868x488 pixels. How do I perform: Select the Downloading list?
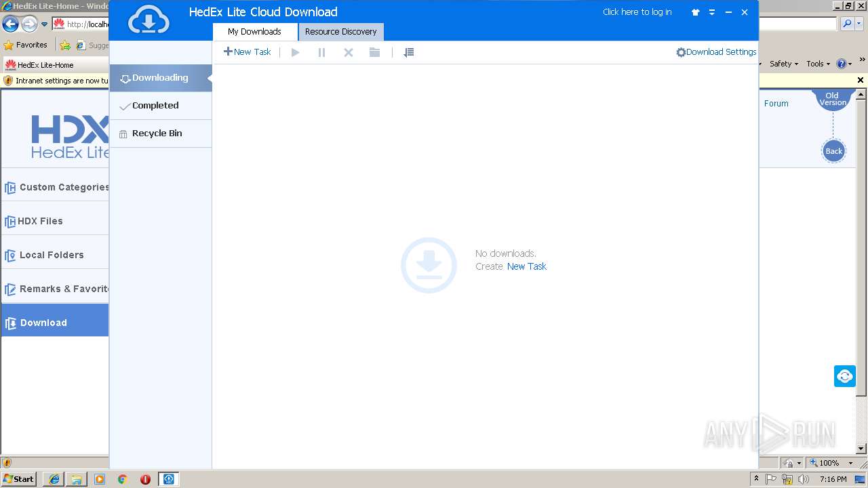(x=161, y=78)
